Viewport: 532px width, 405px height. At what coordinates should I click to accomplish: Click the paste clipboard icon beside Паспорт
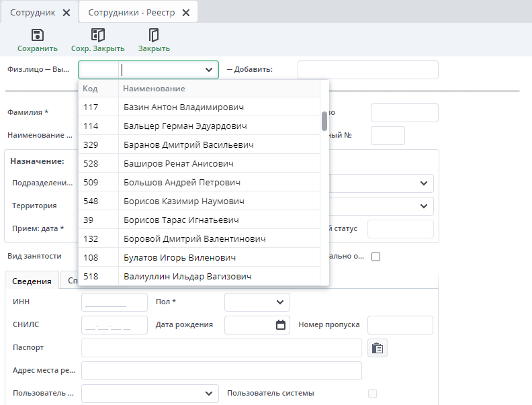(378, 348)
